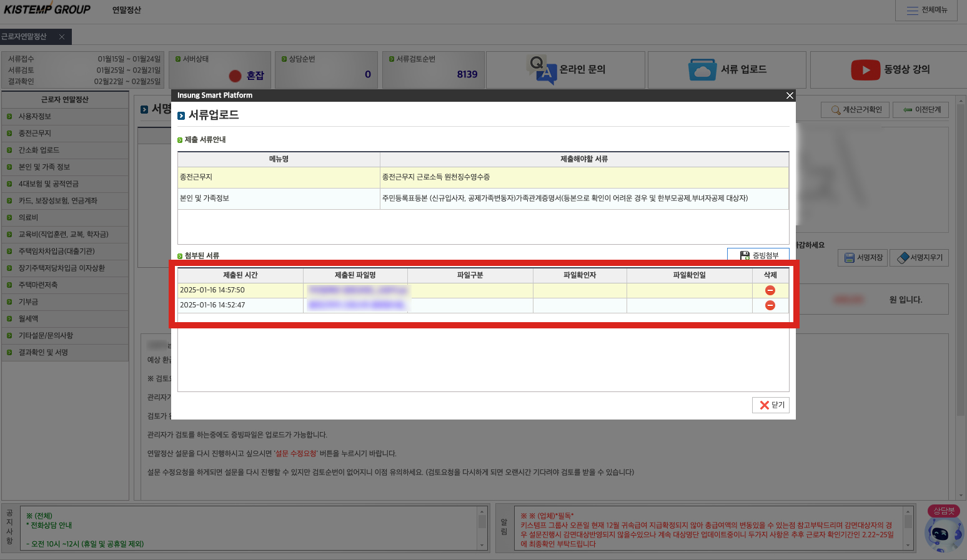
Task: Open 주택마련저축 in the sidebar
Action: pyautogui.click(x=65, y=285)
